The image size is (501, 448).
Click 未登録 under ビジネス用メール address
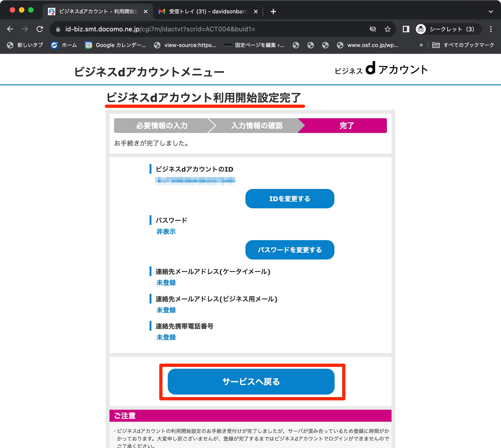166,310
